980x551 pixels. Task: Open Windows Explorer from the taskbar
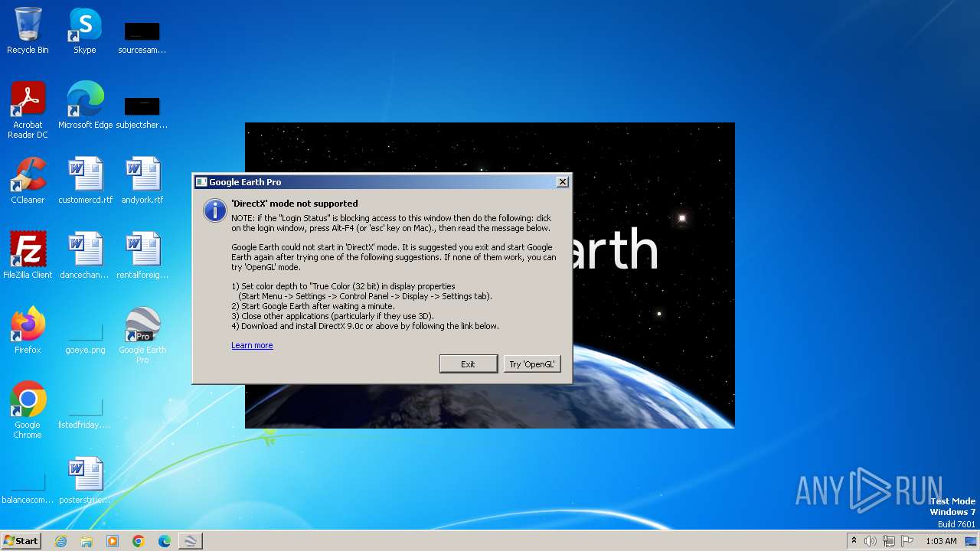click(87, 541)
